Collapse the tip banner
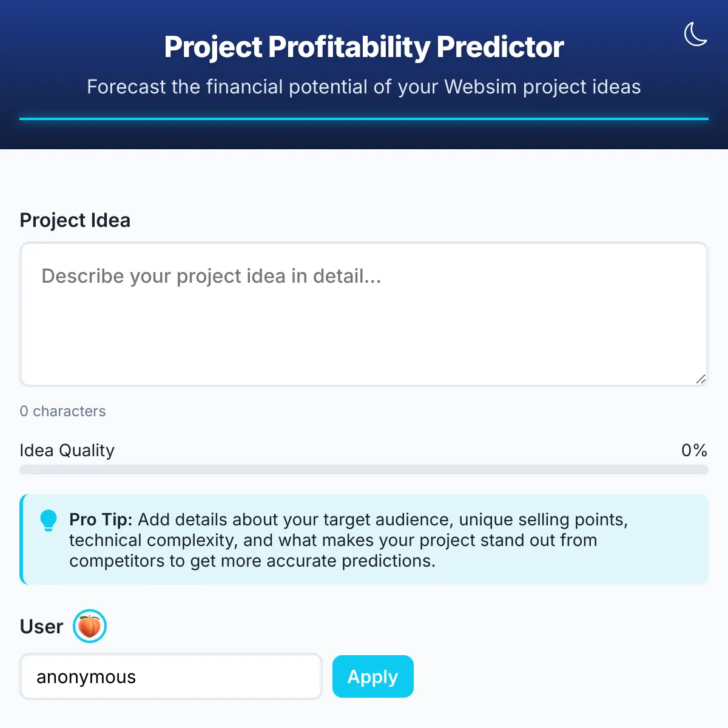This screenshot has height=728, width=728. [x=364, y=539]
